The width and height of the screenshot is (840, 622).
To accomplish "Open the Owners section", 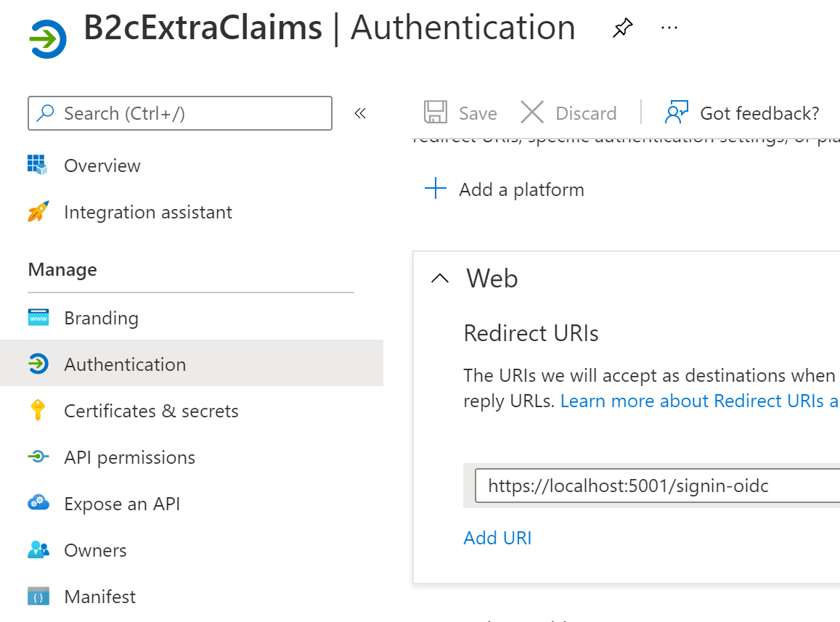I will (95, 550).
